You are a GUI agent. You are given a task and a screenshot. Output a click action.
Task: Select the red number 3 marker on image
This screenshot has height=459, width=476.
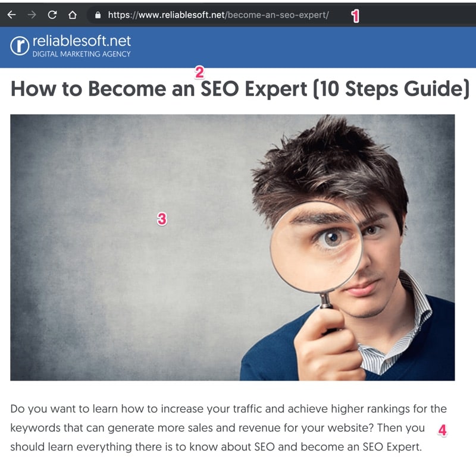162,219
